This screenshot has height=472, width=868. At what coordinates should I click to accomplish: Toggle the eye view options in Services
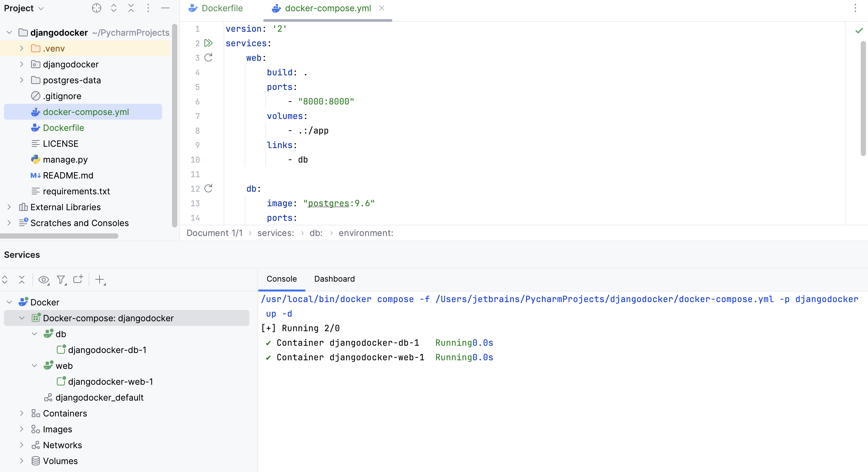43,280
